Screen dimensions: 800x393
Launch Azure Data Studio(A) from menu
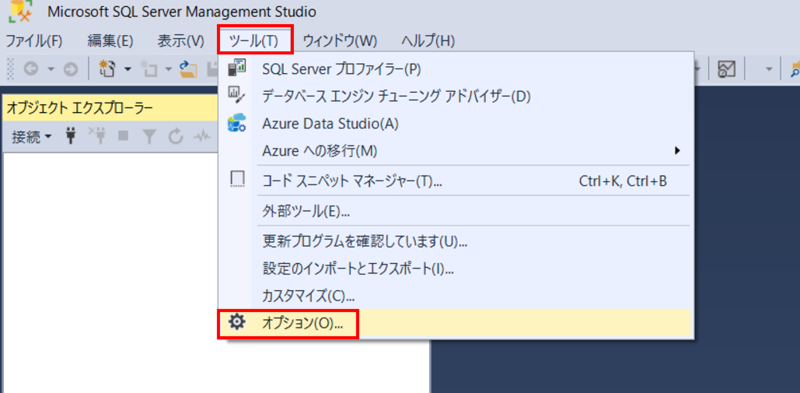[457, 124]
